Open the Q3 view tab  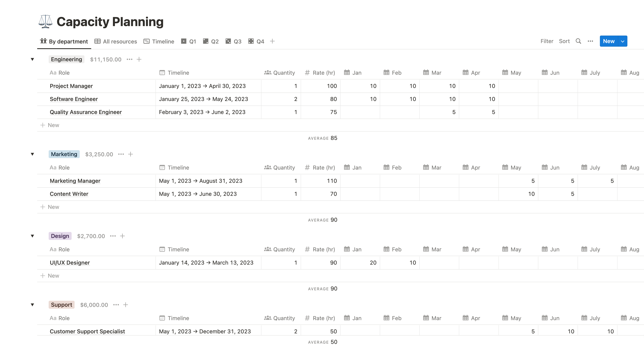pos(234,41)
